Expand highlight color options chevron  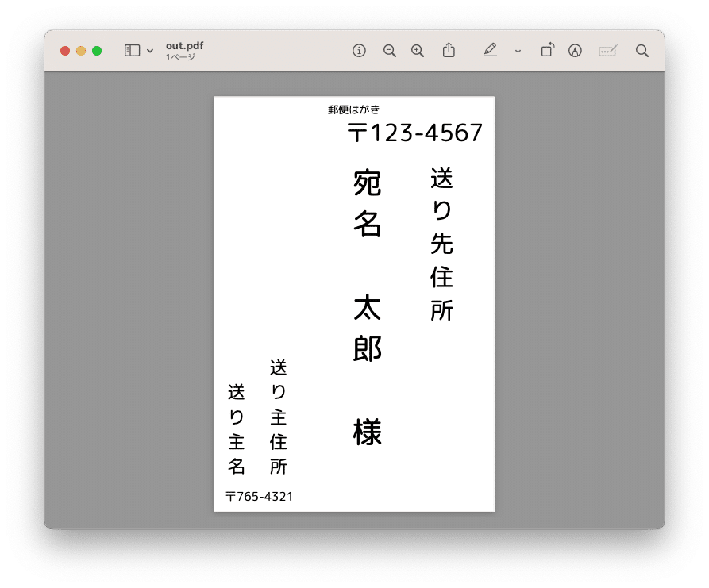click(518, 51)
